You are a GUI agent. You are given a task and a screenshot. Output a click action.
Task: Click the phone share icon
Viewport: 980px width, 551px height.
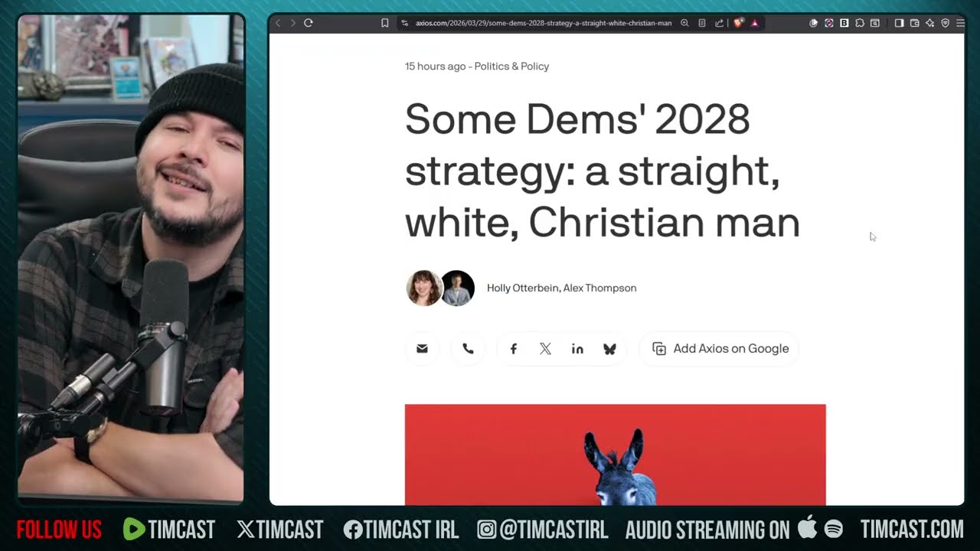[x=468, y=349]
